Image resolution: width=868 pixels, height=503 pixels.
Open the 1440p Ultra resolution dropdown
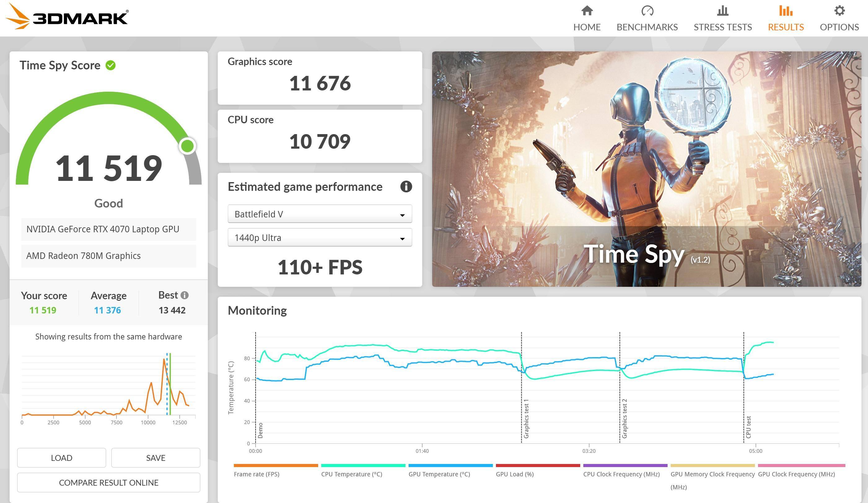(x=319, y=238)
